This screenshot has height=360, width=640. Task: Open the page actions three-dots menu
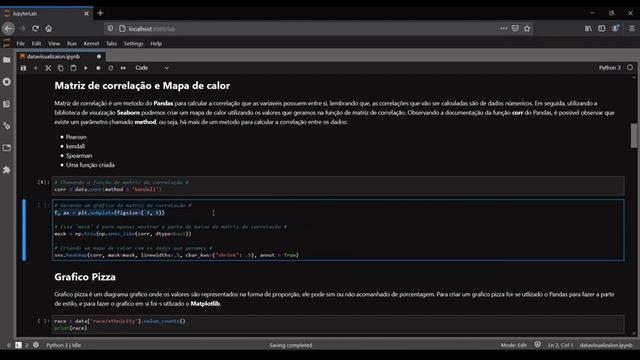(x=503, y=29)
